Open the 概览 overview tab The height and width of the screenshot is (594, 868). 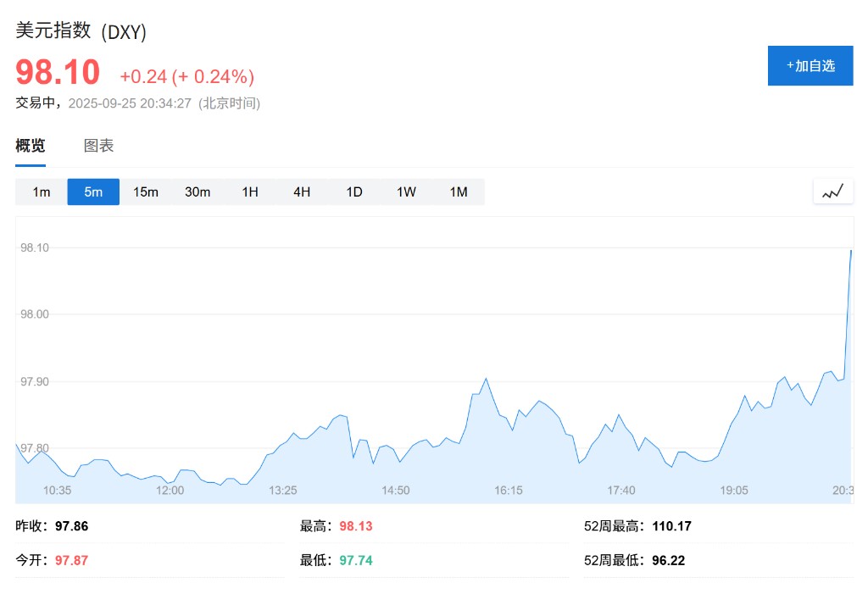(x=31, y=146)
